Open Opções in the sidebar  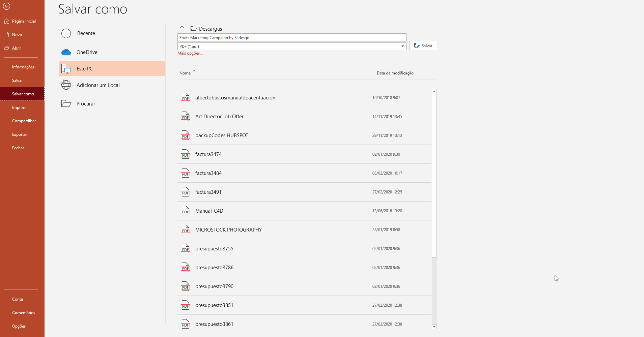click(x=22, y=326)
